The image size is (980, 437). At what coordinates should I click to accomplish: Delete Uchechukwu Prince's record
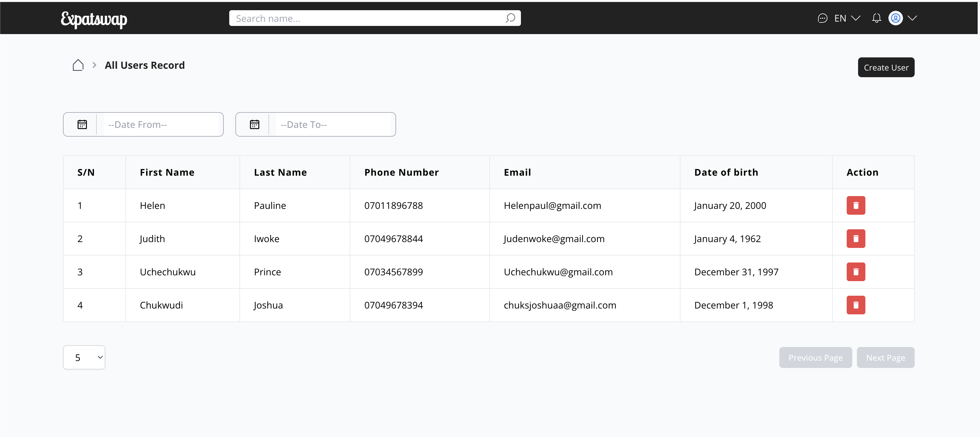(x=855, y=272)
